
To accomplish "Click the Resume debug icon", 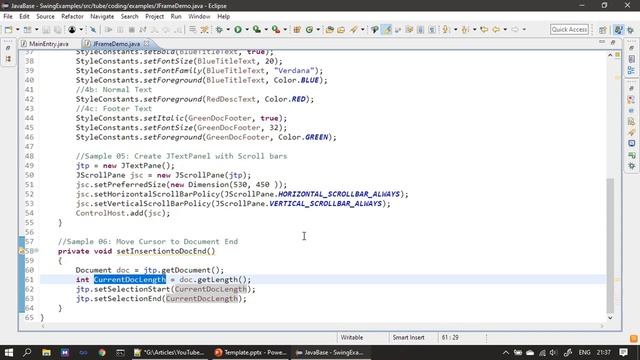I will tap(108, 29).
